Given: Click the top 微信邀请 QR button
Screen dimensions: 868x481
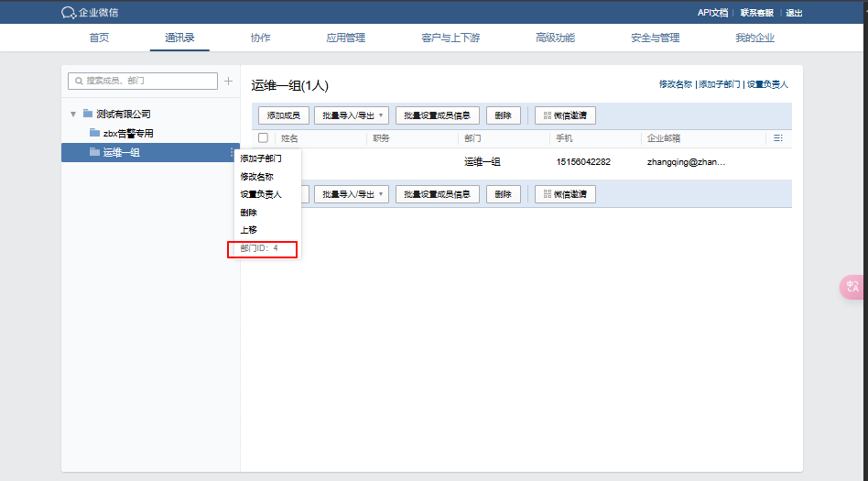Looking at the screenshot, I should click(565, 115).
